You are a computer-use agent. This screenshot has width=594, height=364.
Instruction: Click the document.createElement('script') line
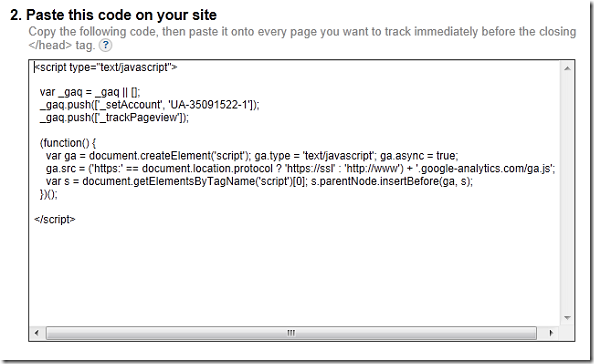(252, 156)
